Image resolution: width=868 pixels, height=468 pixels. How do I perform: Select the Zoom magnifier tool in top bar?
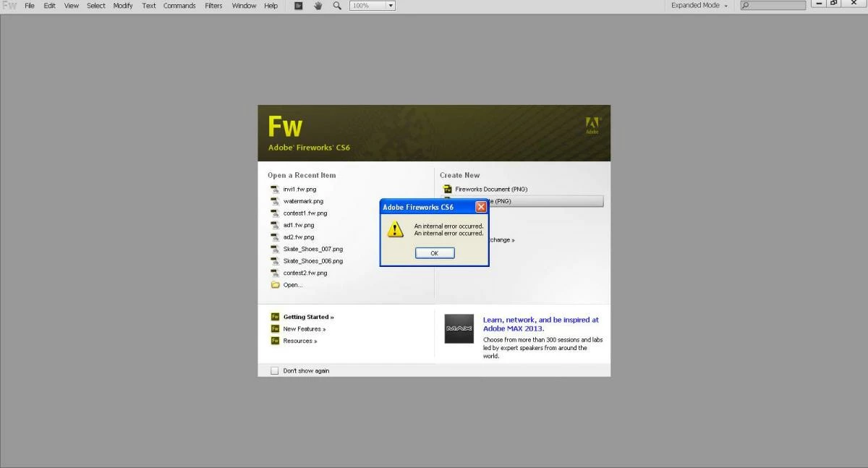(337, 5)
